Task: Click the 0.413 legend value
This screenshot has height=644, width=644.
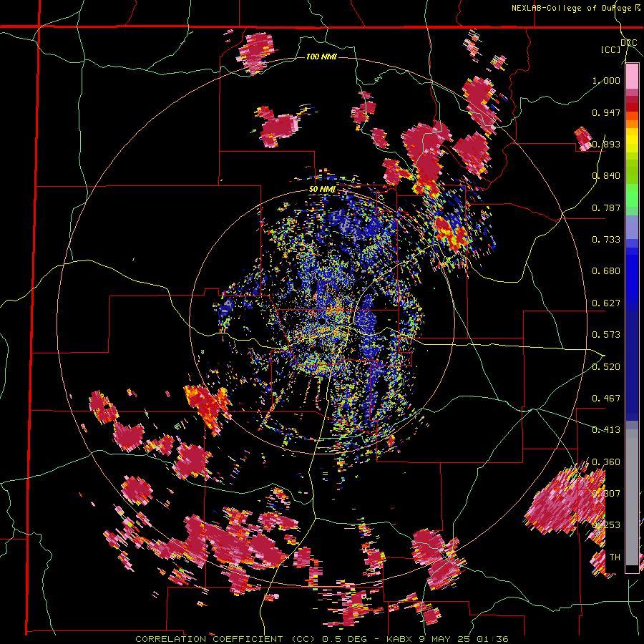Action: pos(606,430)
